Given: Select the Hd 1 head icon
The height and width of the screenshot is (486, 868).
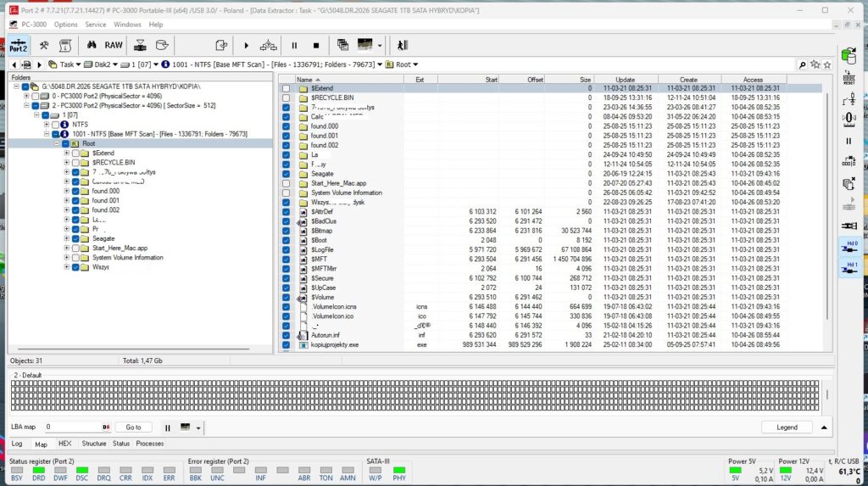Looking at the screenshot, I should [849, 268].
